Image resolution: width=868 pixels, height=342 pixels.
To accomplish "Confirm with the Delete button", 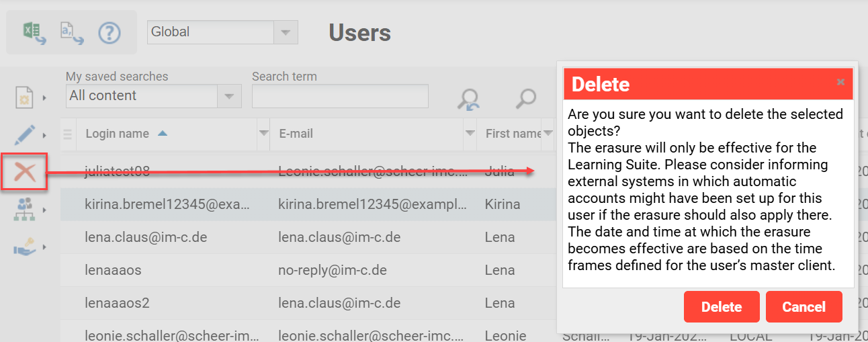I will [722, 307].
